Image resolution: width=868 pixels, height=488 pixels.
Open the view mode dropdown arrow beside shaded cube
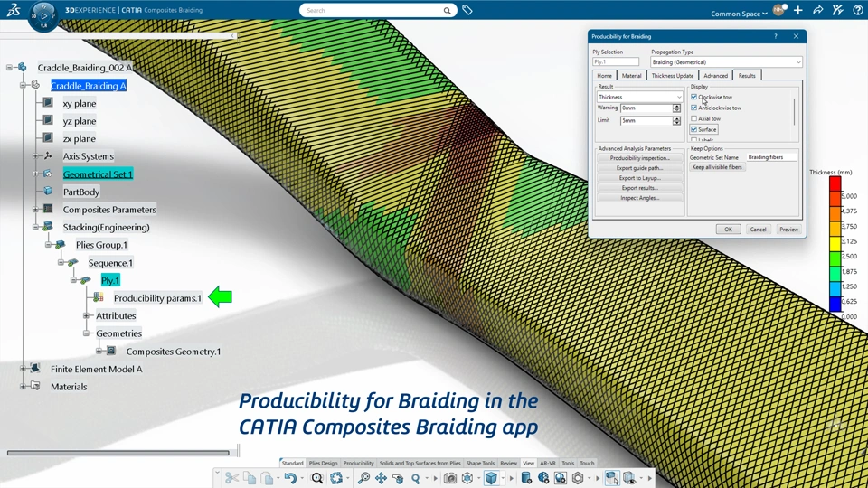click(x=503, y=478)
